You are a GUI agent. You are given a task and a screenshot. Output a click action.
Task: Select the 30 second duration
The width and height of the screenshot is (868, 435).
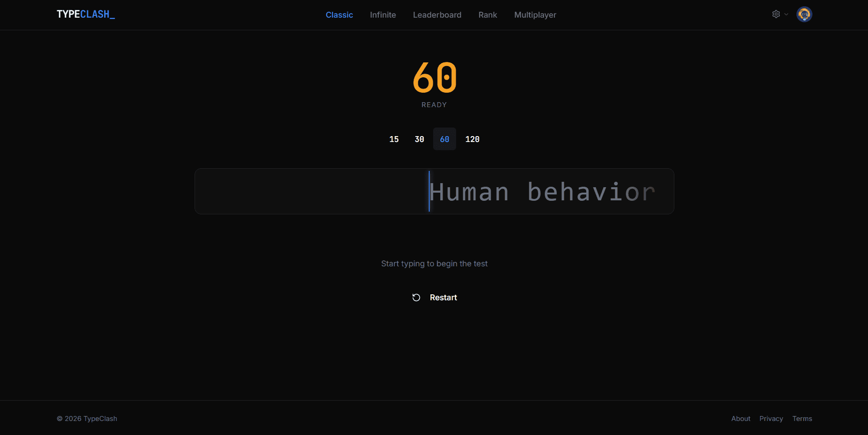pyautogui.click(x=420, y=139)
